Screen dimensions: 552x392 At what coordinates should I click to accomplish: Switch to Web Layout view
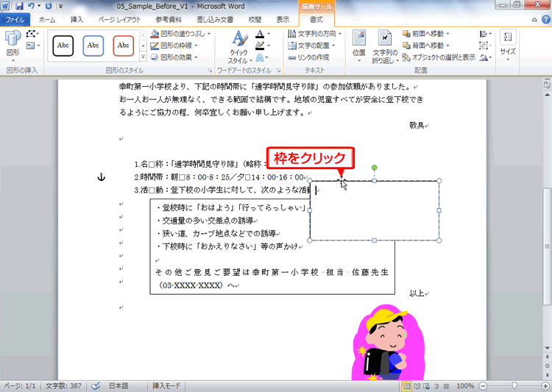click(x=426, y=386)
